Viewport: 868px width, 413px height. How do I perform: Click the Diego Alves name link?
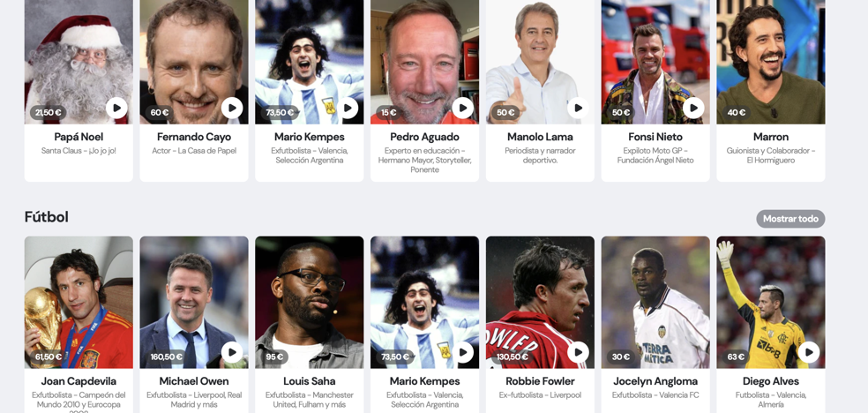[771, 381]
